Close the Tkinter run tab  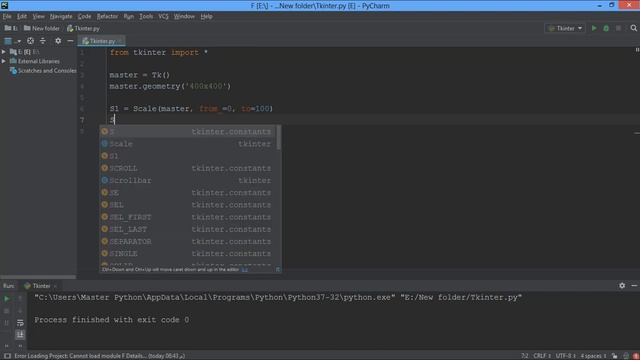point(55,286)
